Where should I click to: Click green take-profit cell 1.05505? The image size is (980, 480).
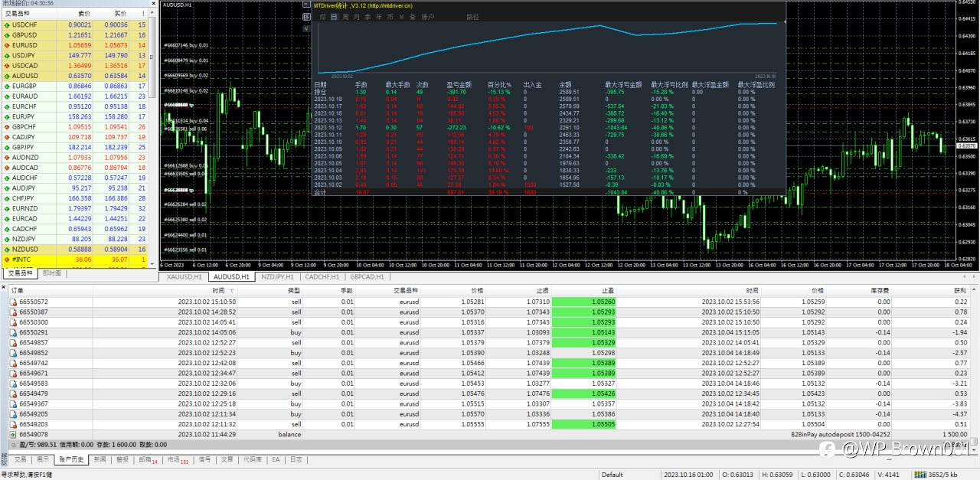pos(584,424)
